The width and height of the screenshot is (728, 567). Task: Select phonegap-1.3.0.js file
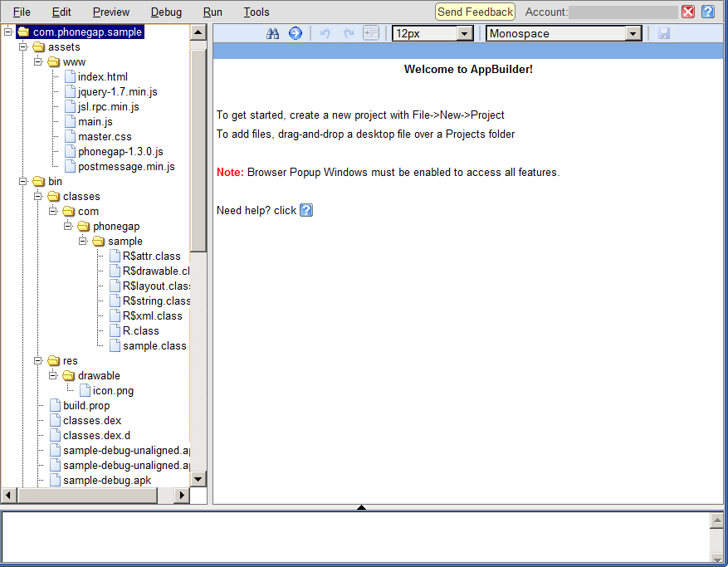coord(120,151)
